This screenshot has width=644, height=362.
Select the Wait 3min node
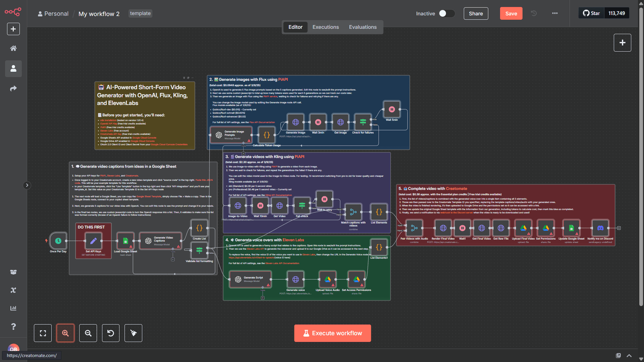(318, 122)
